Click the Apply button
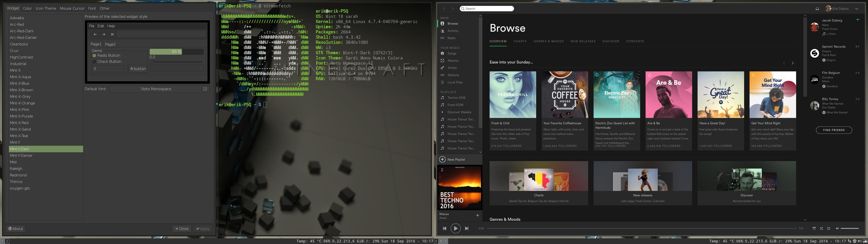The image size is (868, 244). 203,229
